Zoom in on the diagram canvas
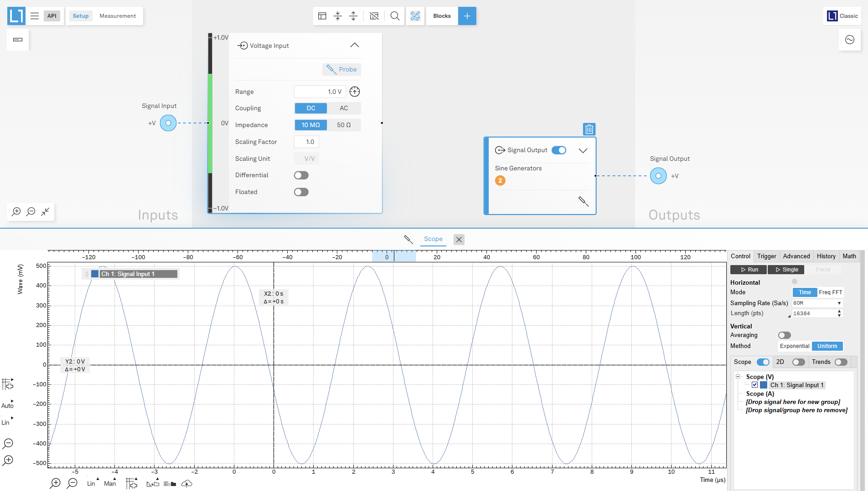The image size is (868, 491). click(x=16, y=212)
